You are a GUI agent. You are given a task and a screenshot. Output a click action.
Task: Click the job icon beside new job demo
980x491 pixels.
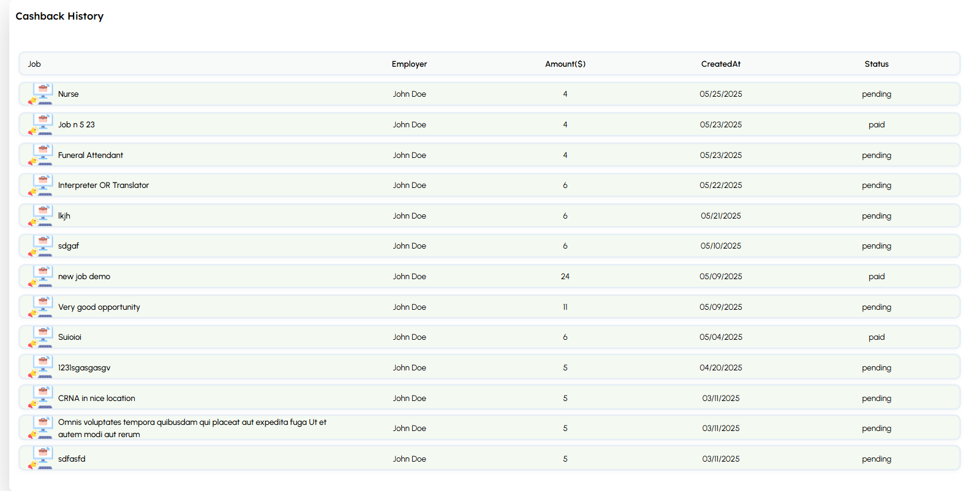coord(41,277)
